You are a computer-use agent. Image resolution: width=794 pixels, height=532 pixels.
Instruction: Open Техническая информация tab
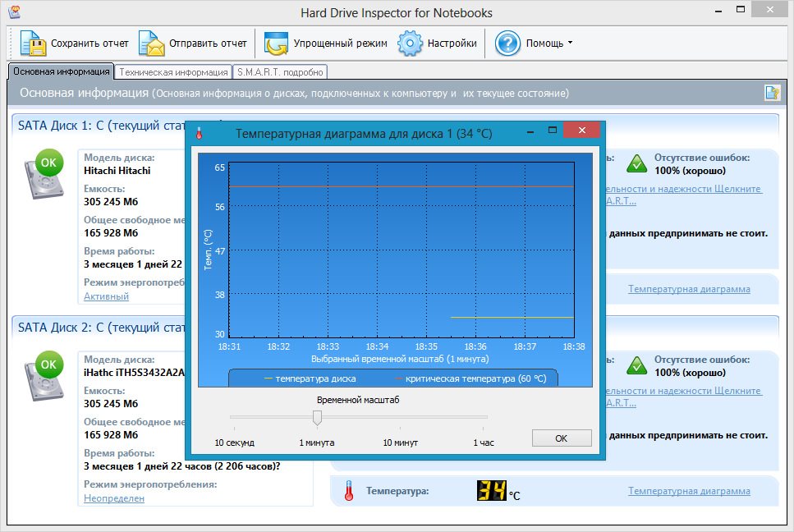click(173, 72)
